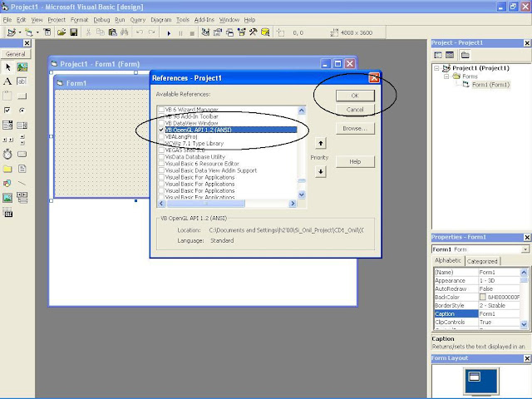
Task: Select the TextBox control tool
Action: 22,81
